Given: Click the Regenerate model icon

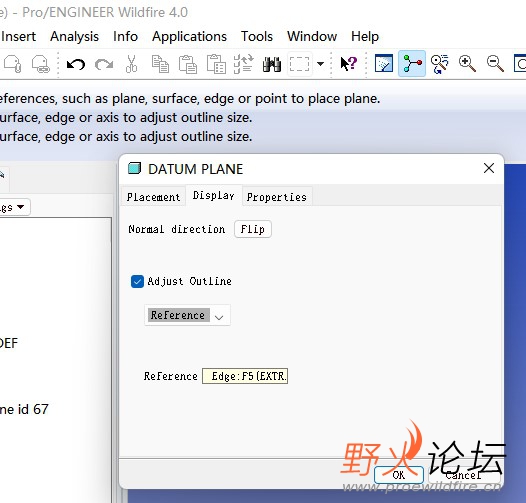Looking at the screenshot, I should tap(244, 64).
